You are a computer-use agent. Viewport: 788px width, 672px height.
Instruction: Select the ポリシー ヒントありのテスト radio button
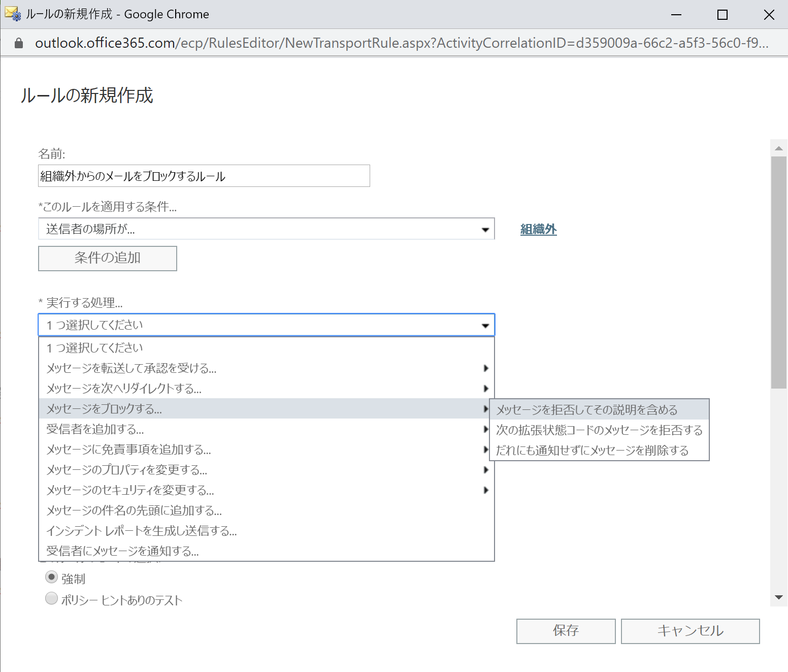[51, 598]
